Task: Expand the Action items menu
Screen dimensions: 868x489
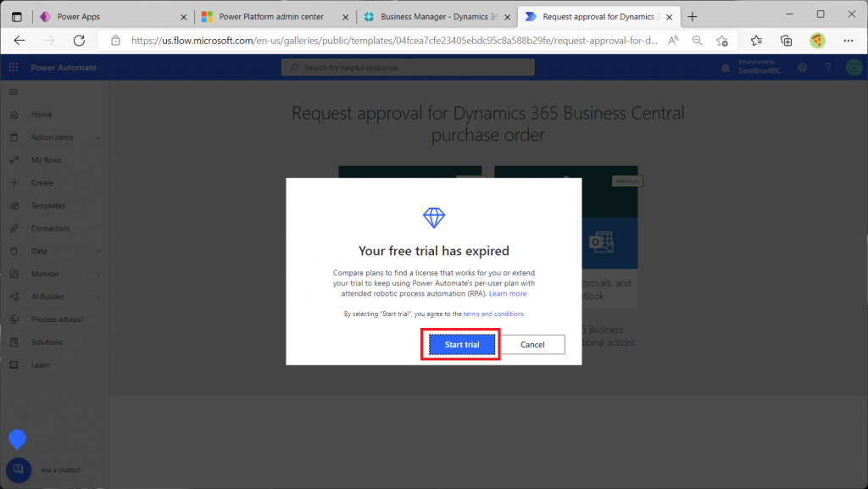Action: (98, 137)
